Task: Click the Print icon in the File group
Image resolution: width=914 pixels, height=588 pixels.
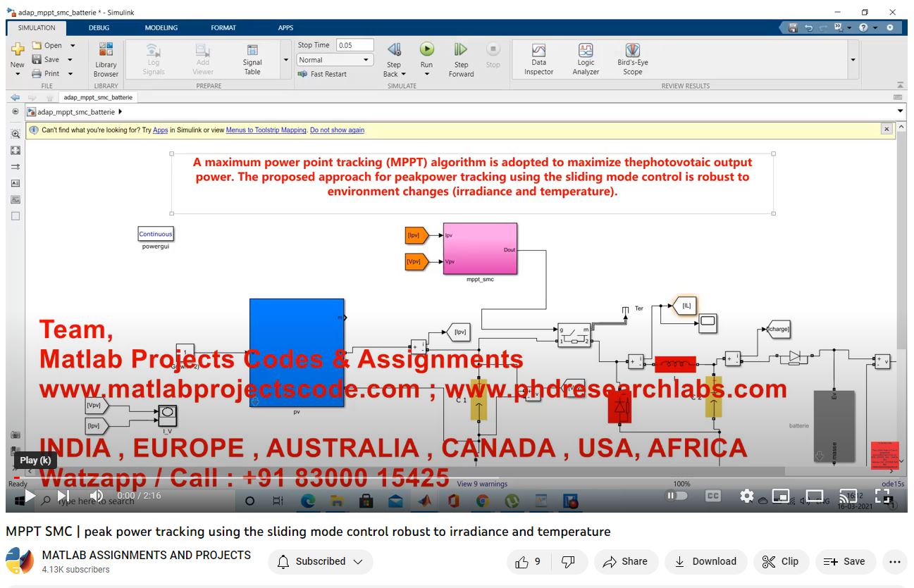Action: click(x=37, y=73)
